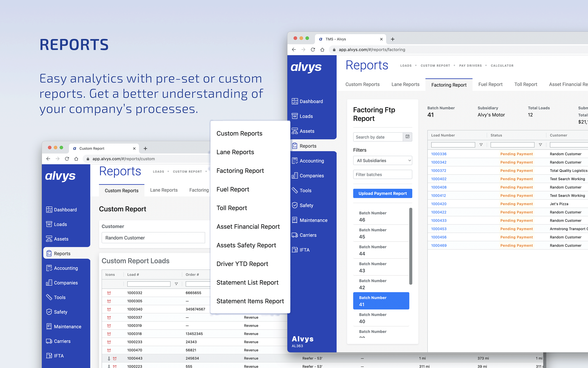Open a new tab in the TMS - Alvys browser

click(392, 39)
